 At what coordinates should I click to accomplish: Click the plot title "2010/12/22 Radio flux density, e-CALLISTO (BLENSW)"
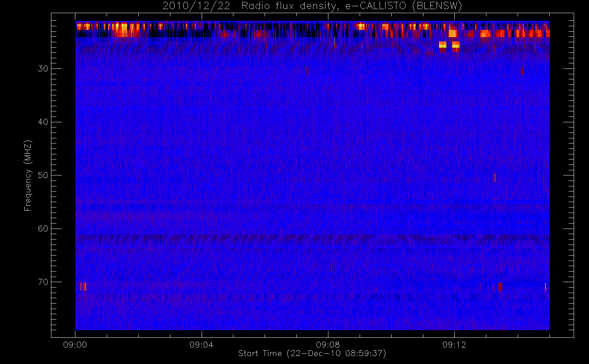point(312,6)
